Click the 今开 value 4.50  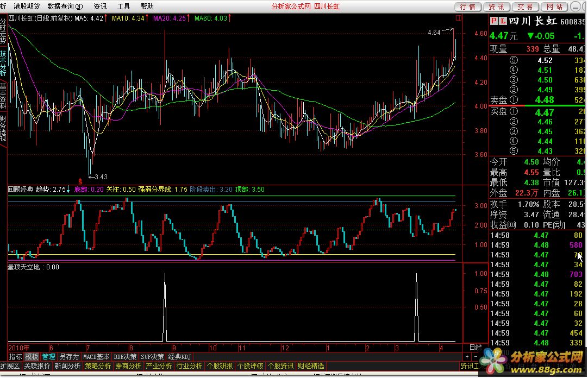[531, 162]
